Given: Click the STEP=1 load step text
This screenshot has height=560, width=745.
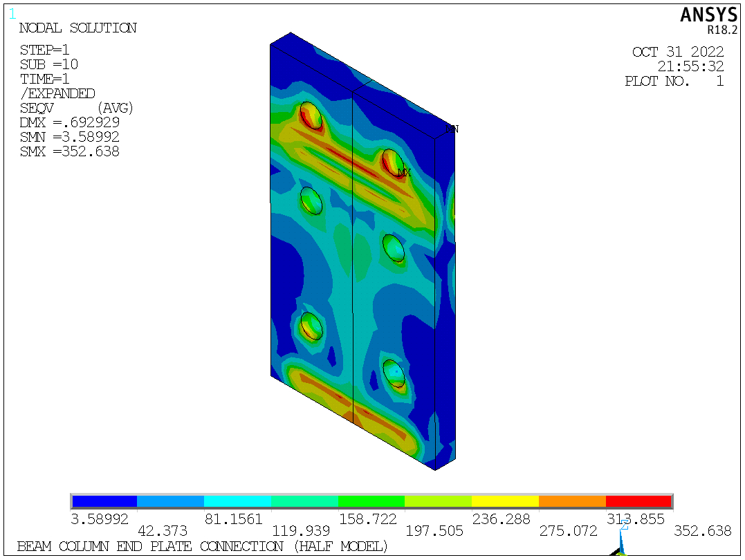Looking at the screenshot, I should pos(44,50).
